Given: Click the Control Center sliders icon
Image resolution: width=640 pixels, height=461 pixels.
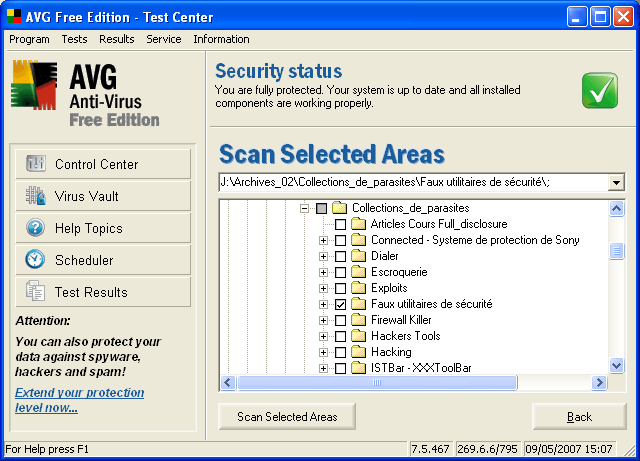Looking at the screenshot, I should pos(36,164).
